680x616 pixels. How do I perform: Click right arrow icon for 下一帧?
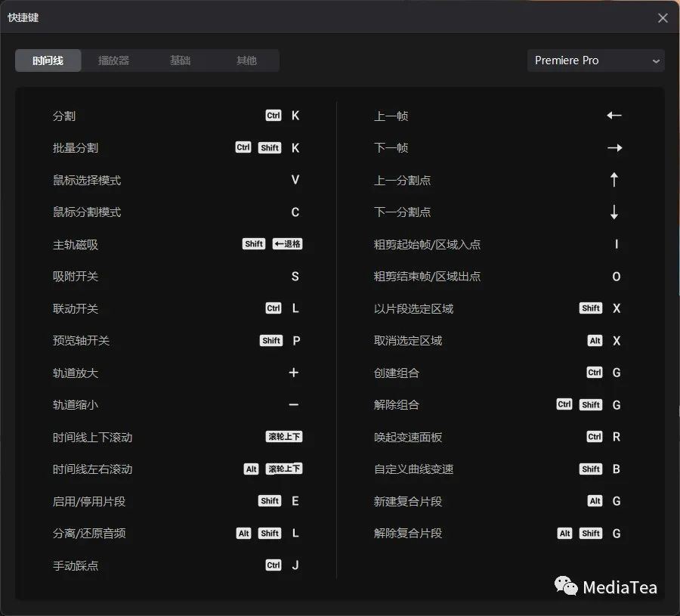coord(614,148)
